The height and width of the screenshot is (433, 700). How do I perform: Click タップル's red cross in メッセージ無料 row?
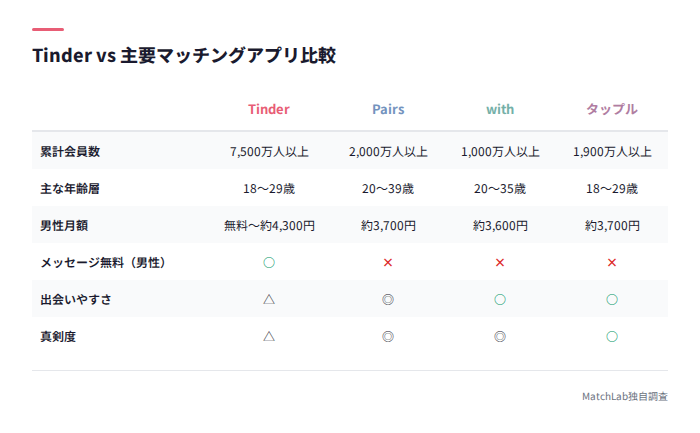[612, 262]
